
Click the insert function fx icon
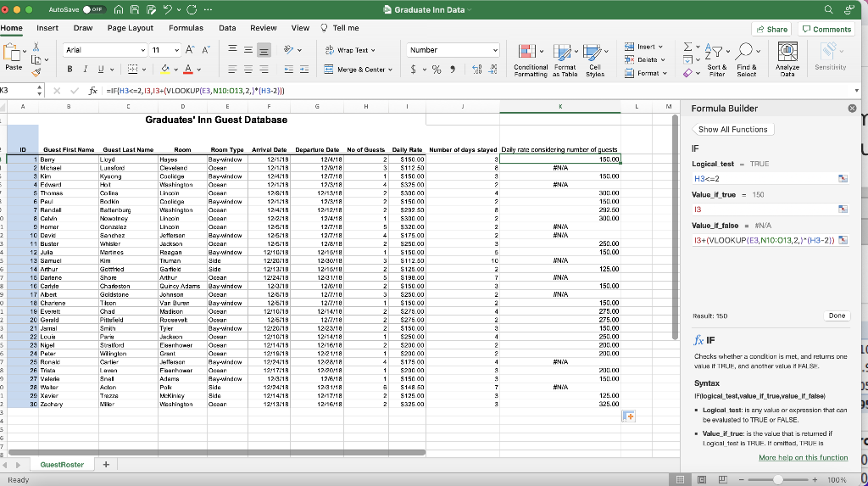pyautogui.click(x=93, y=90)
